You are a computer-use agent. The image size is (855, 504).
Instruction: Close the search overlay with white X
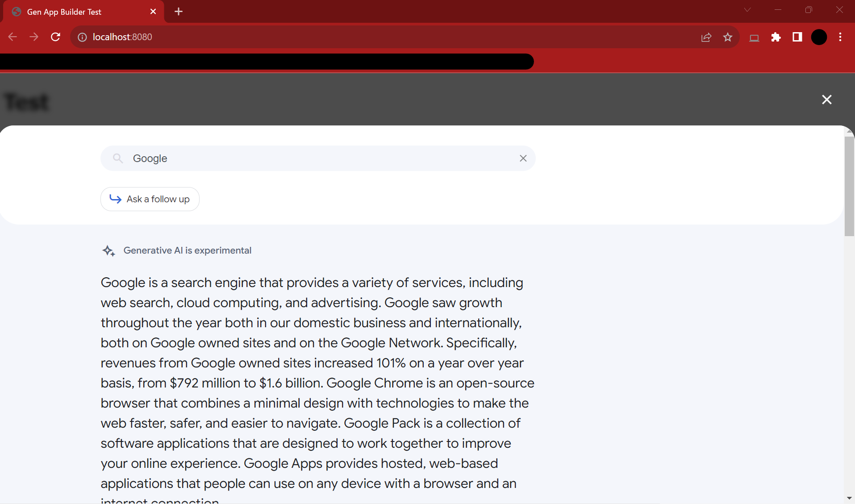point(827,100)
